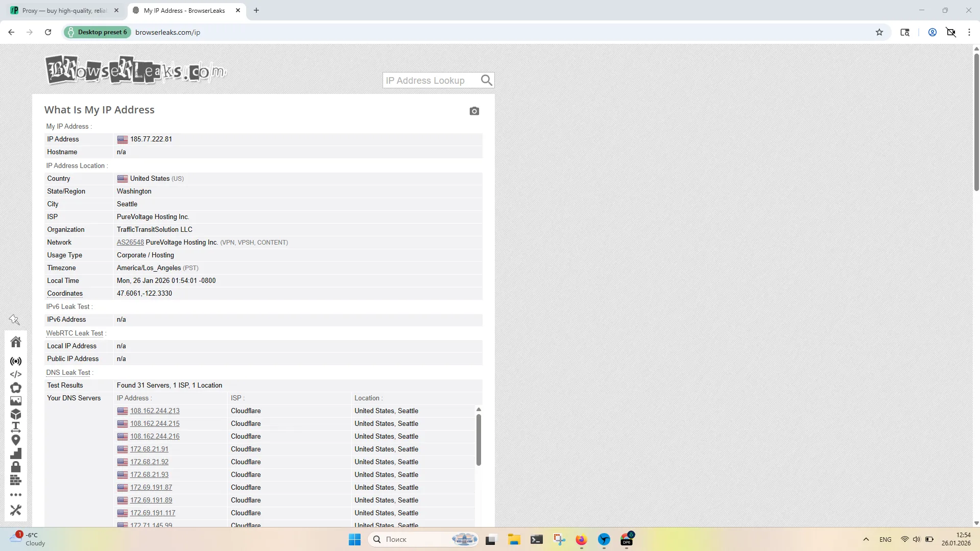The width and height of the screenshot is (980, 551).
Task: Follow the WebRTC Leak Test link
Action: tap(75, 333)
